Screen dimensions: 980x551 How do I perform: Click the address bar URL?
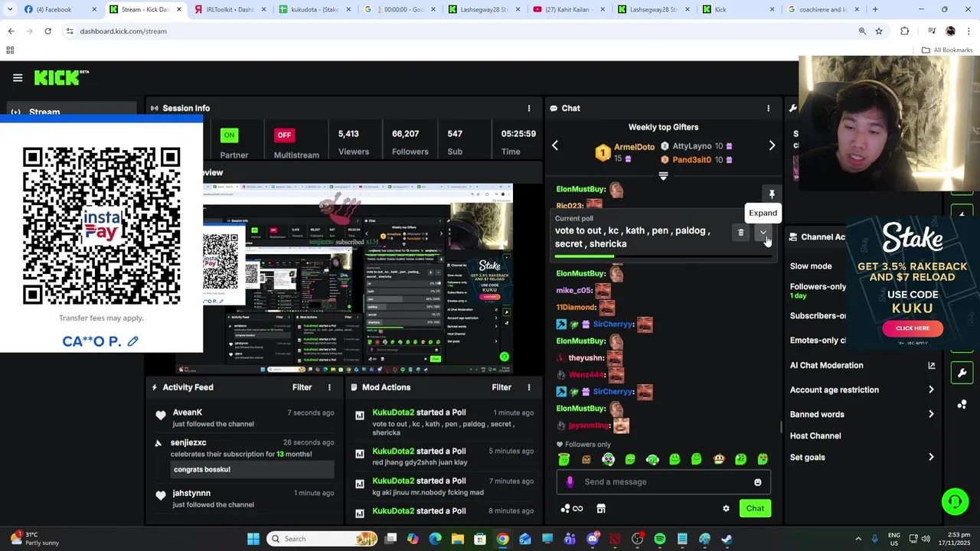123,31
